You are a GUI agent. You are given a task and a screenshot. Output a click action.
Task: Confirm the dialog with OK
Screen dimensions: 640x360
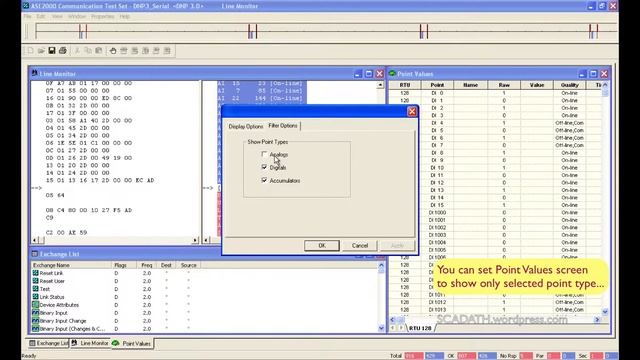point(322,245)
